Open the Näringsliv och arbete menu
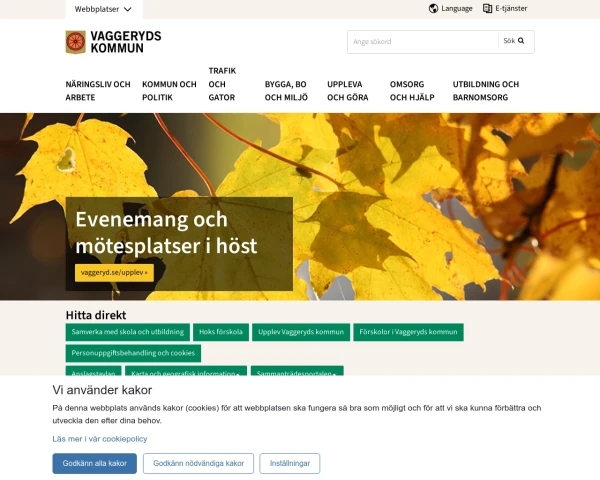 tap(98, 91)
